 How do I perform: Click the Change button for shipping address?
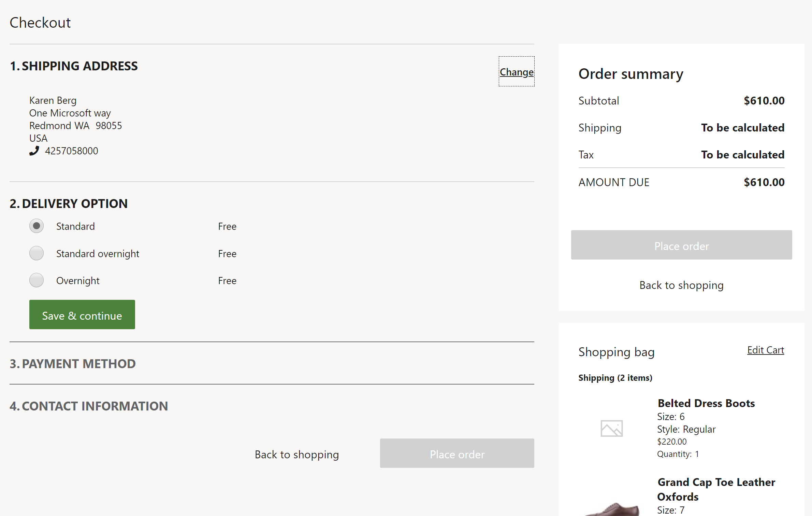516,72
